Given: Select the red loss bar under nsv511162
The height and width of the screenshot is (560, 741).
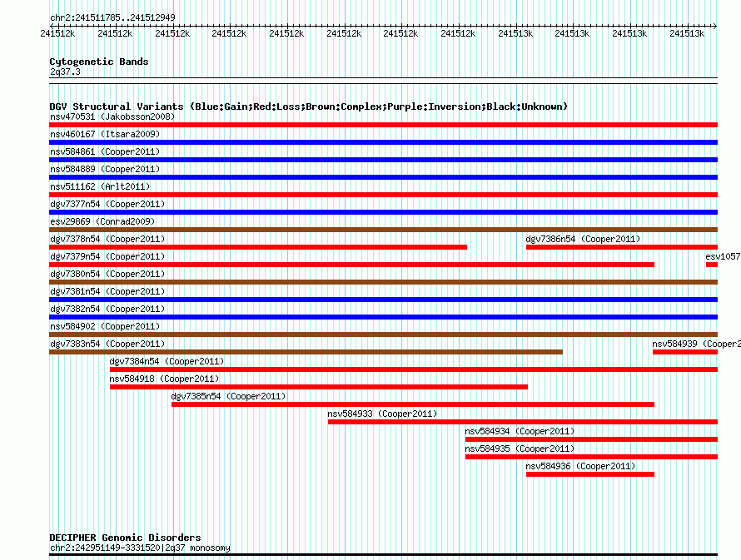Looking at the screenshot, I should tap(383, 195).
